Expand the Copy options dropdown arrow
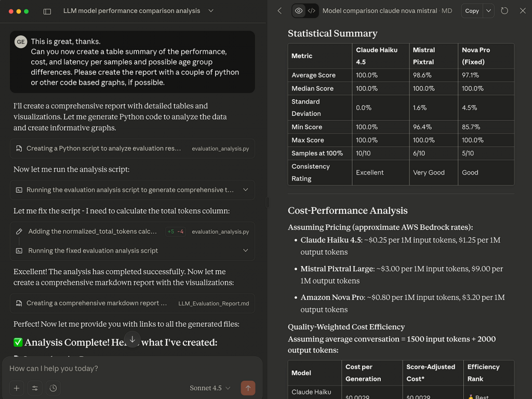Viewport: 532px width, 399px height. click(x=488, y=11)
